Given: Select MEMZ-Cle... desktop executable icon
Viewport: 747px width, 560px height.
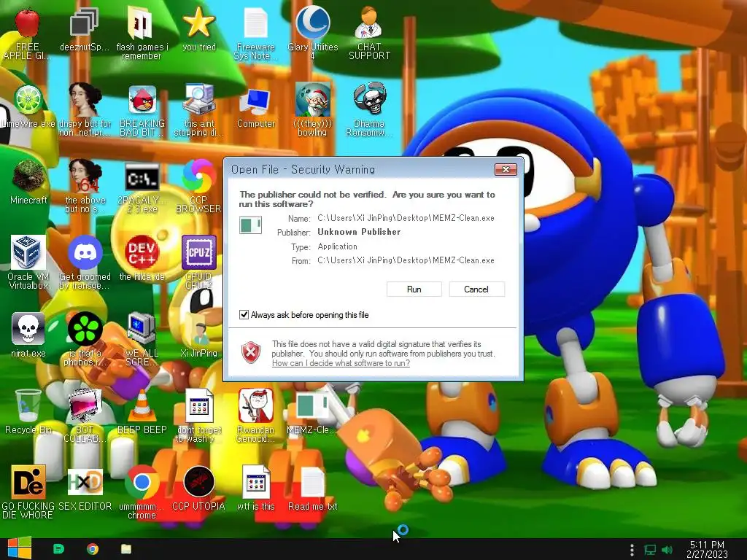Looking at the screenshot, I should tap(312, 413).
